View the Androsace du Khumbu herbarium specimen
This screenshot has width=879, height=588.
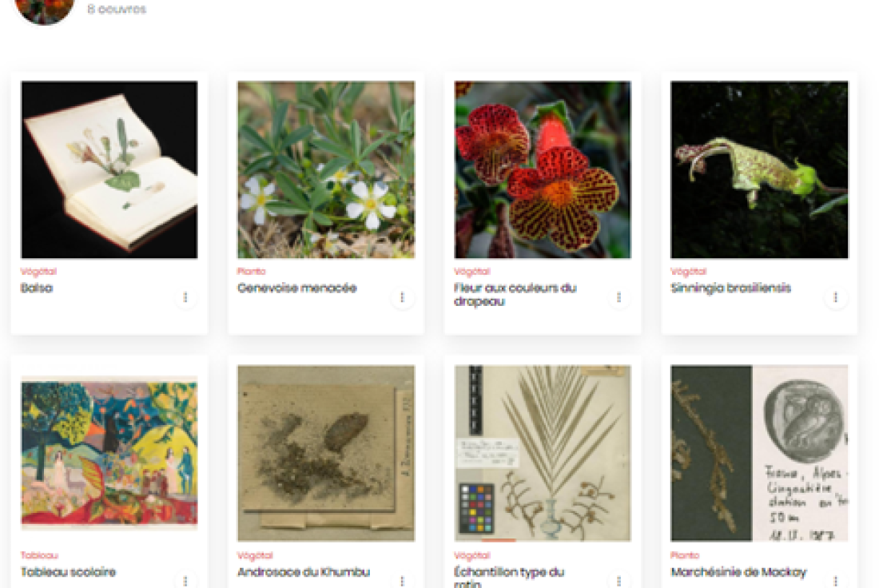pyautogui.click(x=326, y=453)
